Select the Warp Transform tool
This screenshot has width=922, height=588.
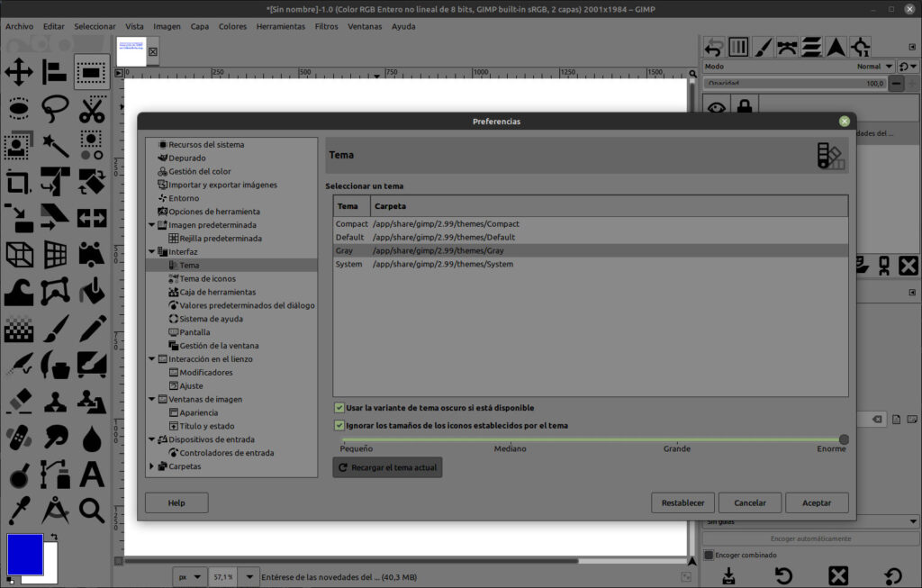pyautogui.click(x=19, y=291)
